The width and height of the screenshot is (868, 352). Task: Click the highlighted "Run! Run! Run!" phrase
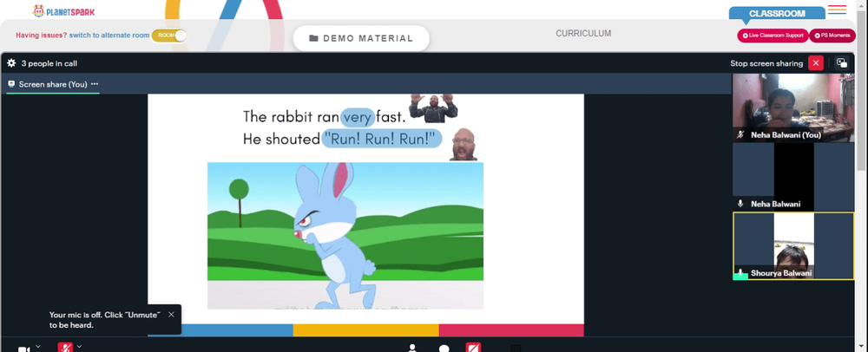382,139
